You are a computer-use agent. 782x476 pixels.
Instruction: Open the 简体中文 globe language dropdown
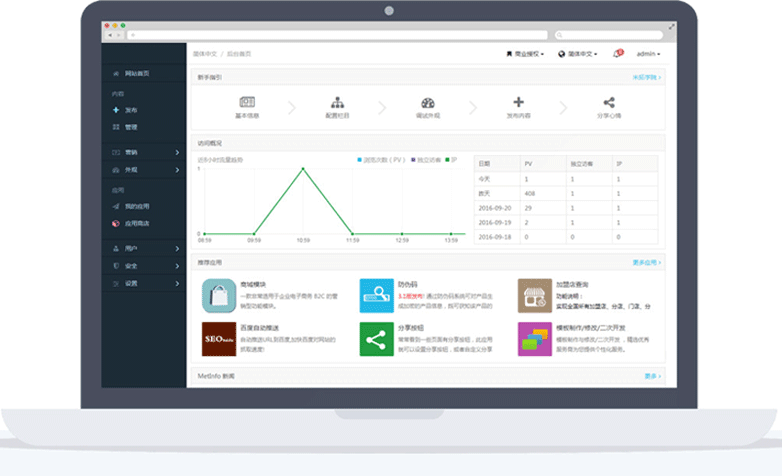[x=578, y=54]
